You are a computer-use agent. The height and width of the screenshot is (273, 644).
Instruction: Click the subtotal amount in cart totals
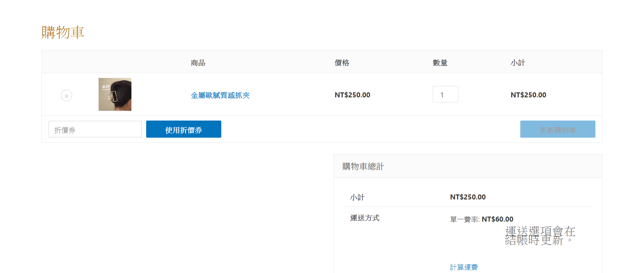coord(467,197)
